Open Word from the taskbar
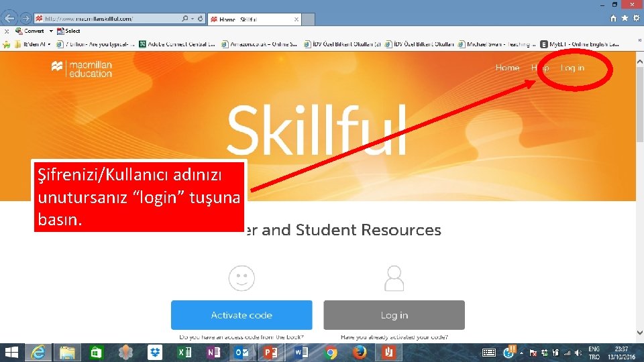Image resolution: width=644 pixels, height=362 pixels. [x=301, y=353]
